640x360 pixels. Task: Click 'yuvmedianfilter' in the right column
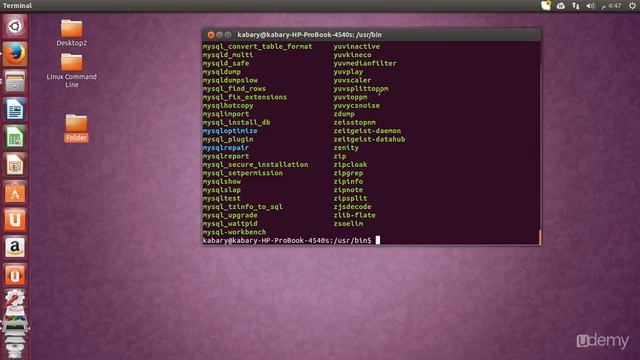pyautogui.click(x=365, y=63)
